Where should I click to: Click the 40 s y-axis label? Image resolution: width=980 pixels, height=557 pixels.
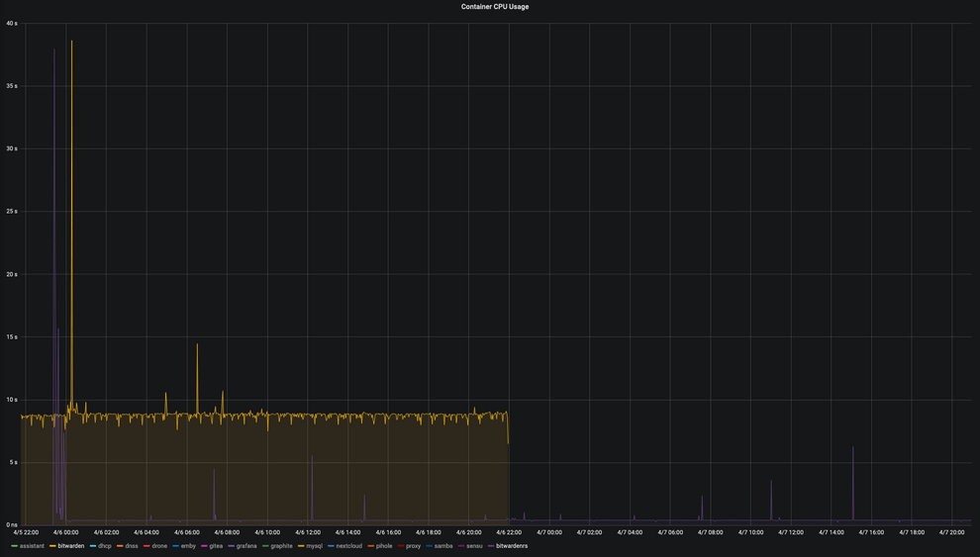tap(12, 23)
